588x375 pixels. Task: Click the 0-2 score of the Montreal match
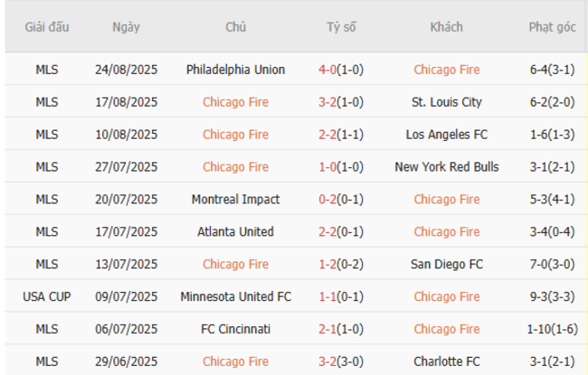[328, 200]
